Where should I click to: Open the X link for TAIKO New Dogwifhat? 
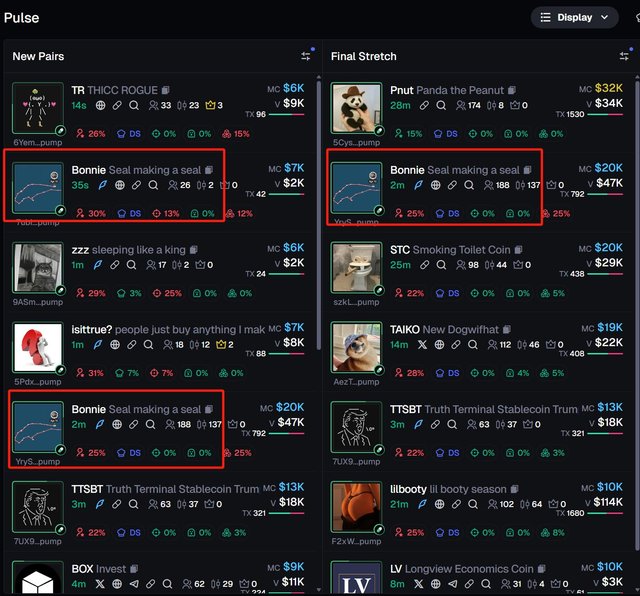[x=422, y=345]
